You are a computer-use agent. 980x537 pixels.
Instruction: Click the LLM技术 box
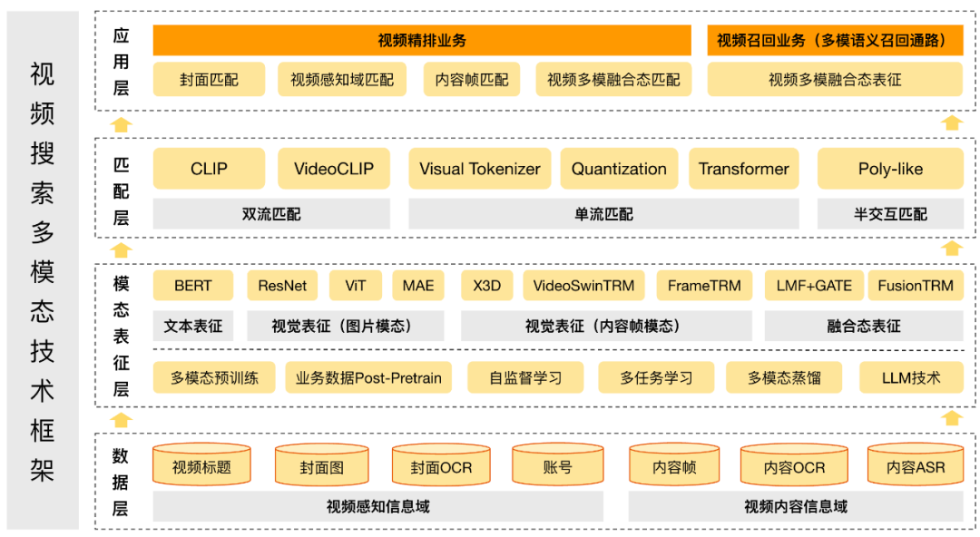[x=911, y=377]
